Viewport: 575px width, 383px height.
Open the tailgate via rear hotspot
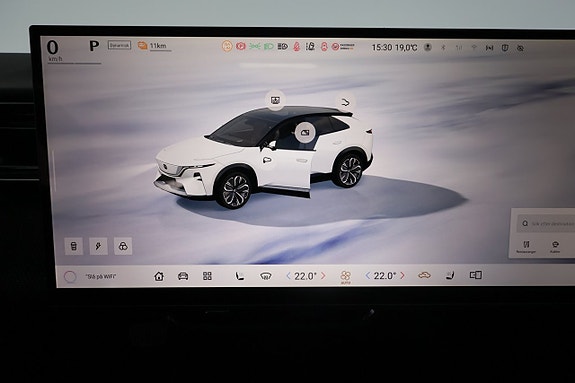(345, 102)
